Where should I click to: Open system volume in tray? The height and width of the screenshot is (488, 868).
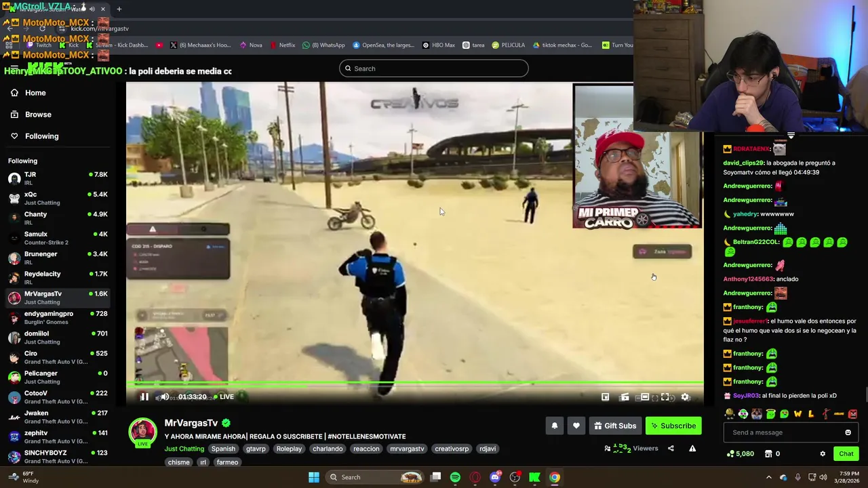(825, 477)
